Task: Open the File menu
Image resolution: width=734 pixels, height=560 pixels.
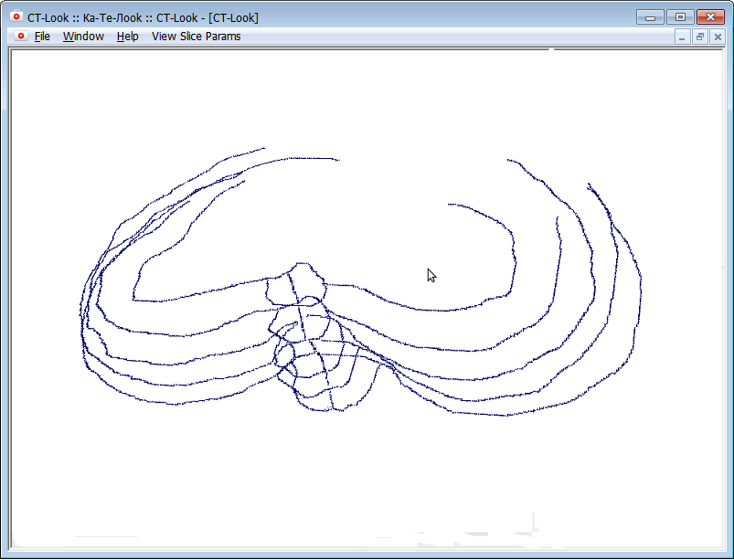Action: pos(42,37)
